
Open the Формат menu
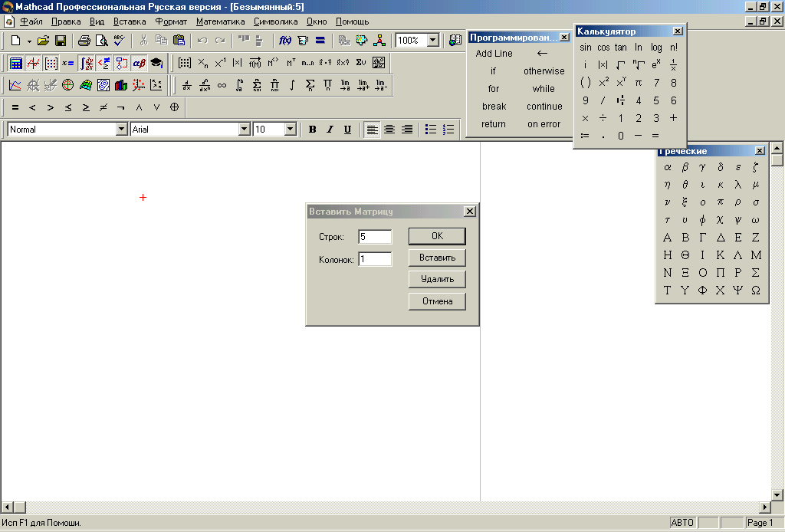tap(171, 21)
